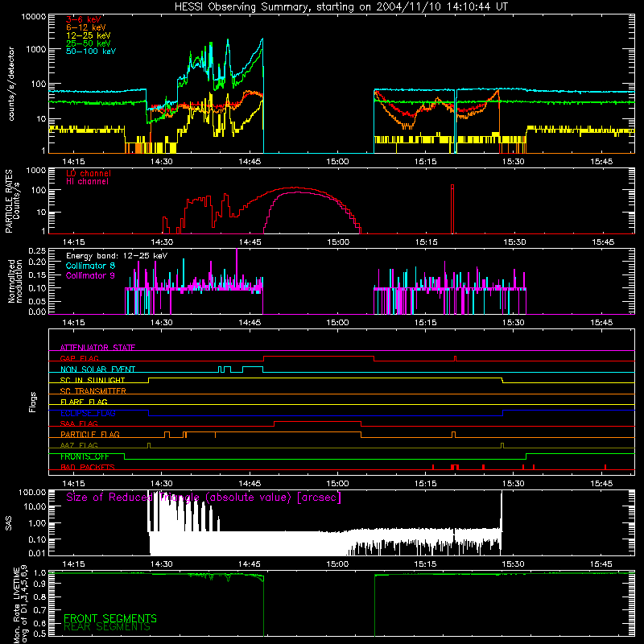Click the vertical Flags axis label

pos(33,402)
